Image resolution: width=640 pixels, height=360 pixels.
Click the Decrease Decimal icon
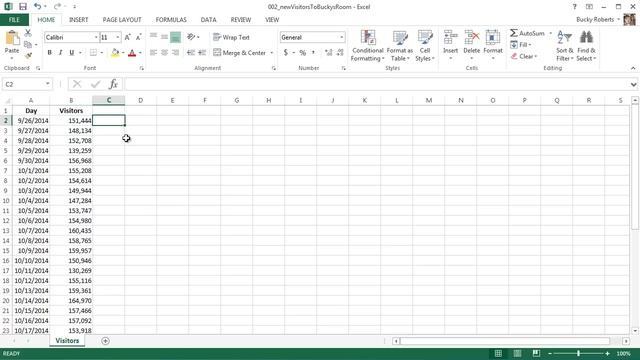point(340,53)
